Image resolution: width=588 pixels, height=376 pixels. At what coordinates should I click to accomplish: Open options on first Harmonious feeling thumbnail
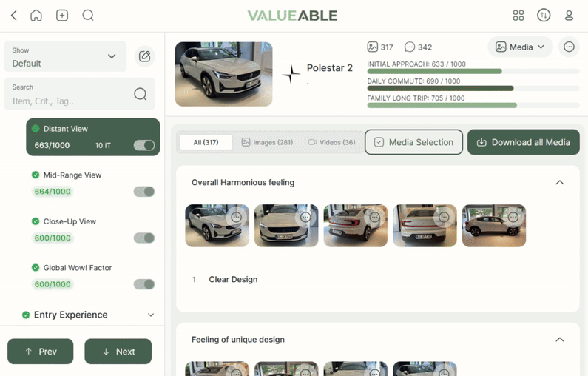tap(236, 217)
